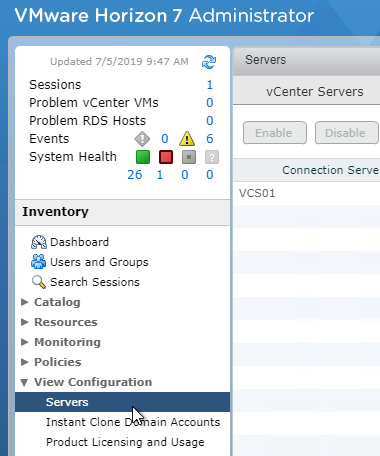Collapse the View Configuration section
Screen dimensions: 380x456
click(24, 382)
